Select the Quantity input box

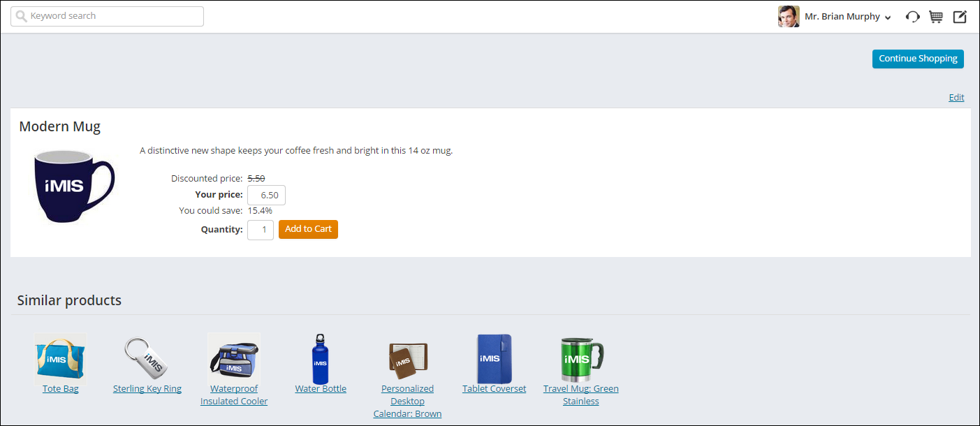pyautogui.click(x=261, y=230)
